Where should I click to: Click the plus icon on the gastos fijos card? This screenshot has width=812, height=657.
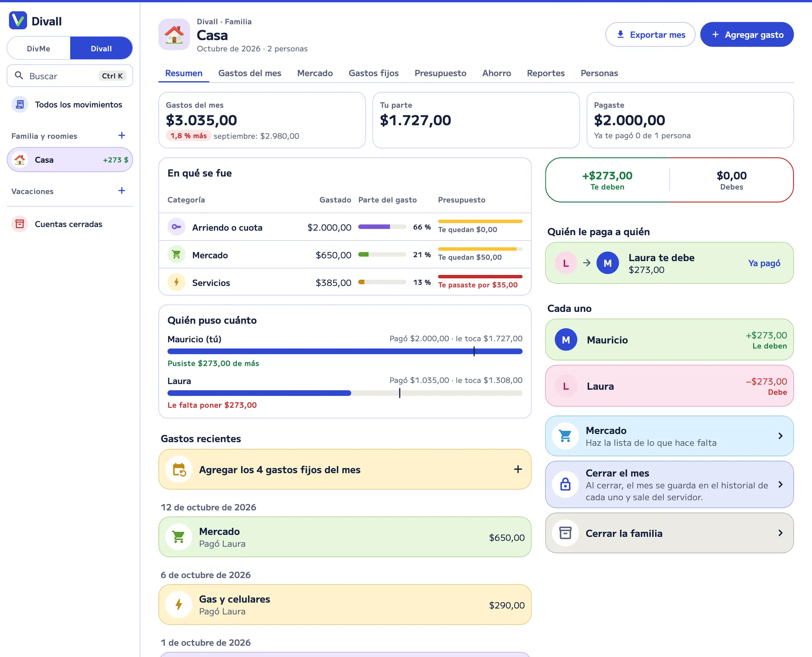tap(518, 469)
